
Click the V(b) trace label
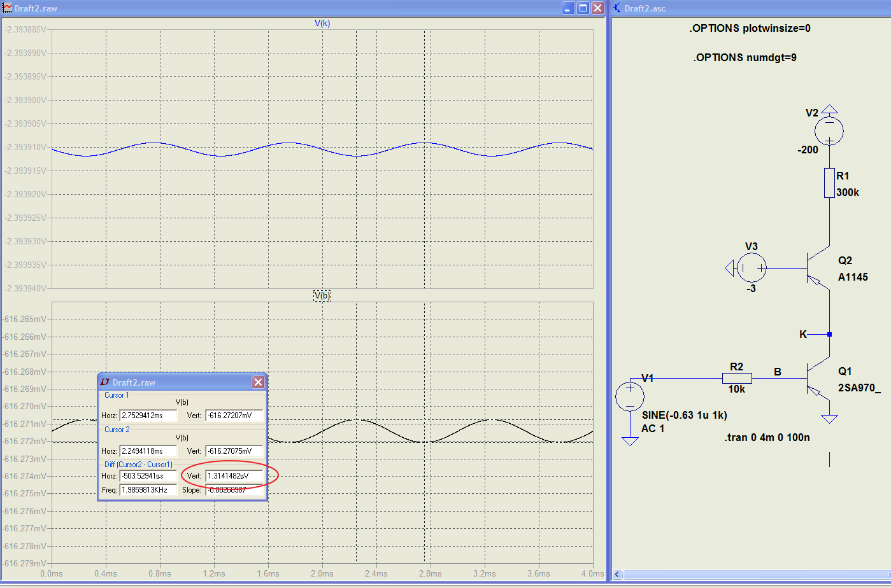click(322, 296)
